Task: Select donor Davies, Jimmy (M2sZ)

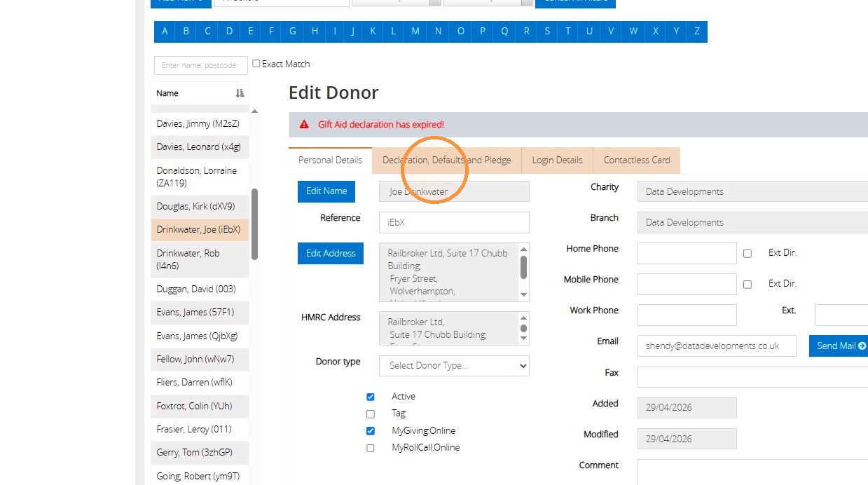Action: [200, 124]
